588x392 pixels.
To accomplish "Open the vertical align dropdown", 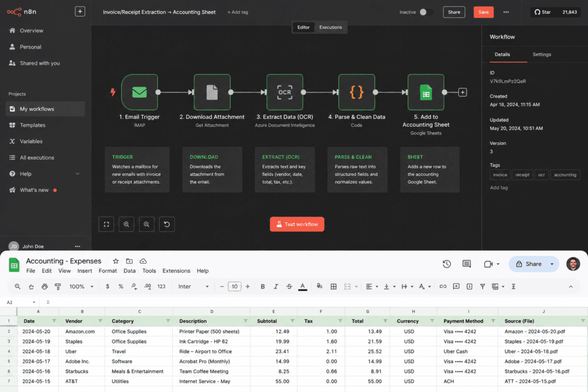I will (x=390, y=286).
